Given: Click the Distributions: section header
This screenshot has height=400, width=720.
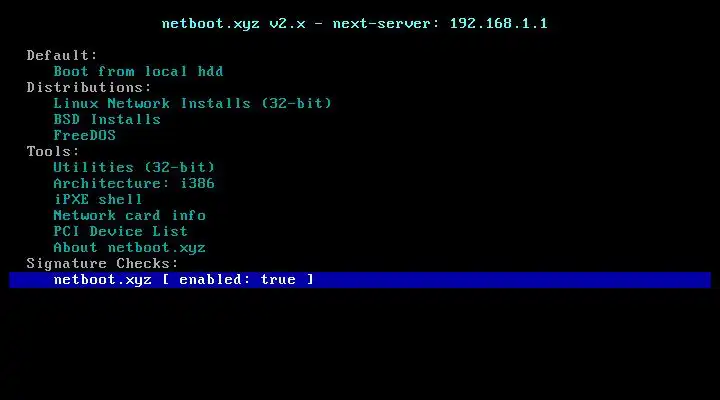Looking at the screenshot, I should (x=89, y=87).
